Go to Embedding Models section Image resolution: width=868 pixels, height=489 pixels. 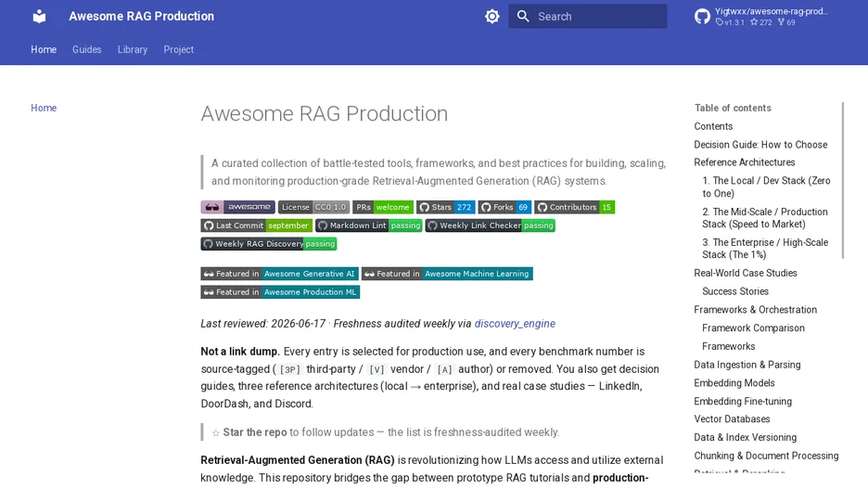click(x=734, y=382)
